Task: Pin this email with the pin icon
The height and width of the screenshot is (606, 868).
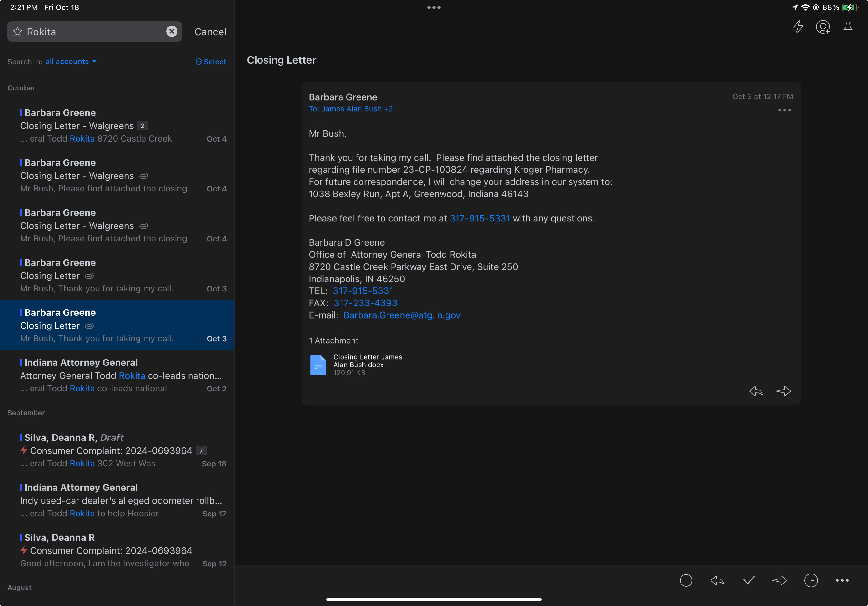Action: pyautogui.click(x=848, y=27)
